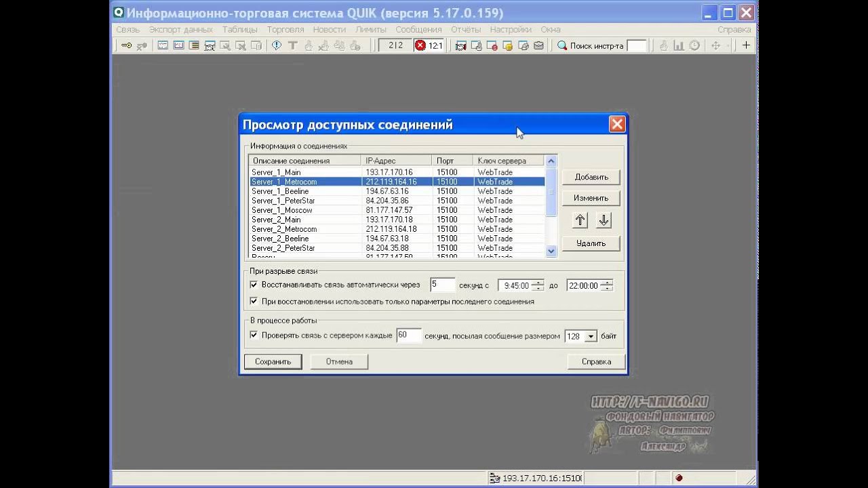868x488 pixels.
Task: Select the Server_2_Beeline row
Action: tap(397, 239)
